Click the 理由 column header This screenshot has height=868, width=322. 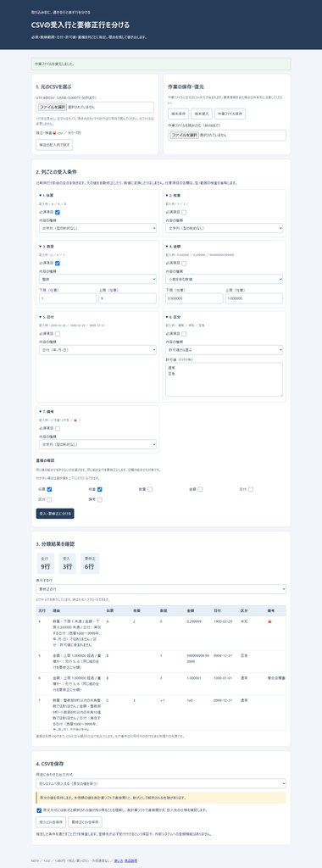77,610
